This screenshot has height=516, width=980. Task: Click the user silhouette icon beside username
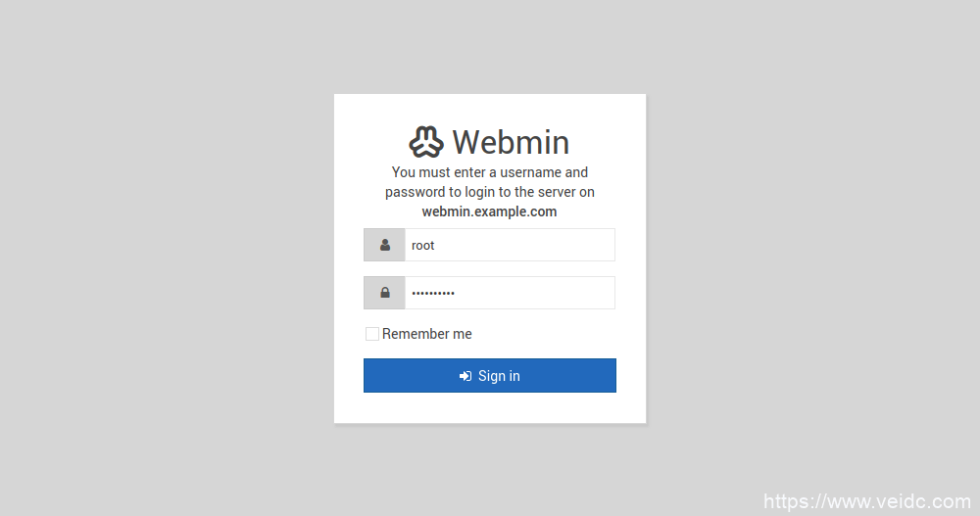click(384, 245)
